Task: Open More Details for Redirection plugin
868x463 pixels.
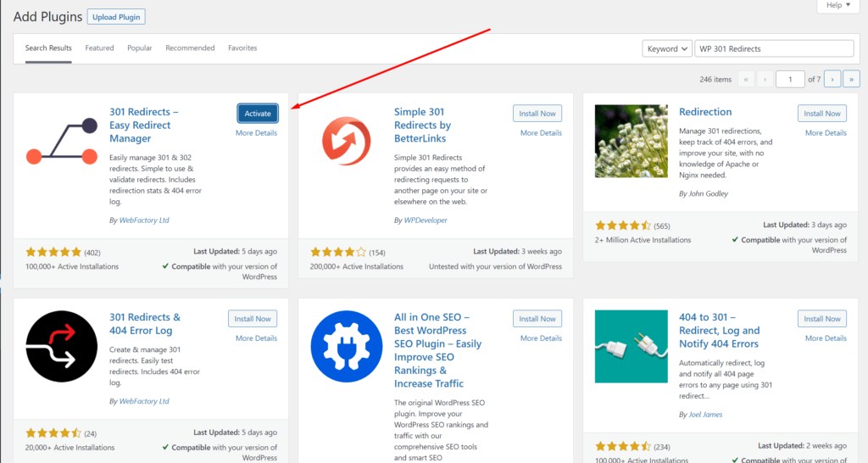Action: (x=826, y=133)
